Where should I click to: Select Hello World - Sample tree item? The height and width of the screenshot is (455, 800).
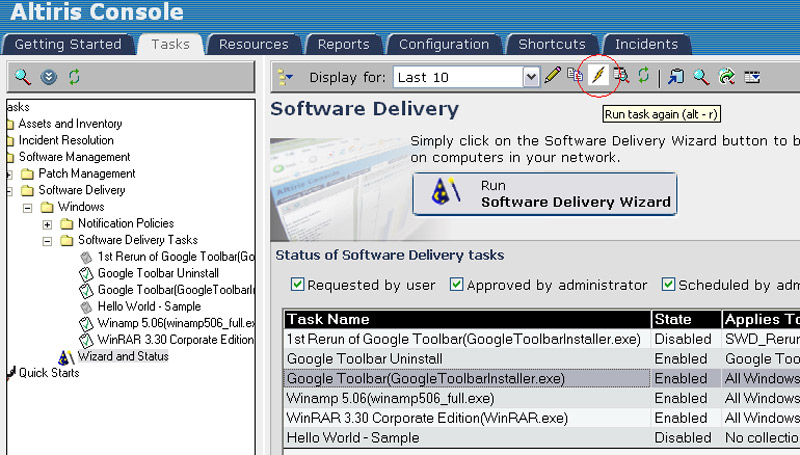tap(149, 307)
